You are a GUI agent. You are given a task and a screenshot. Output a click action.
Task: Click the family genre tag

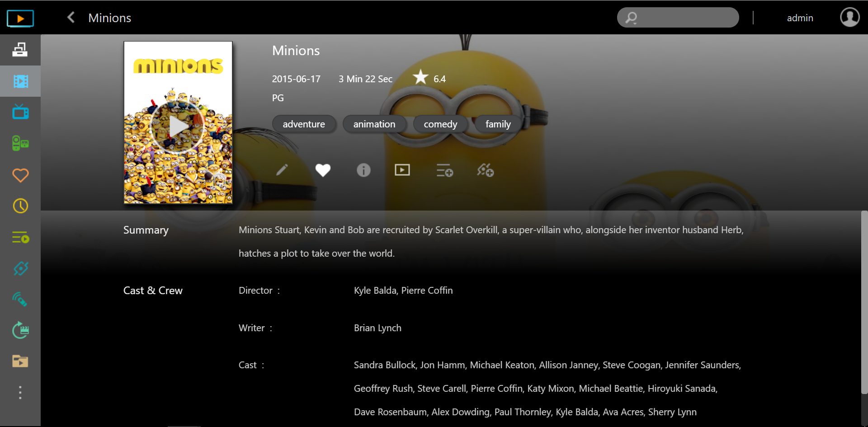pyautogui.click(x=498, y=124)
